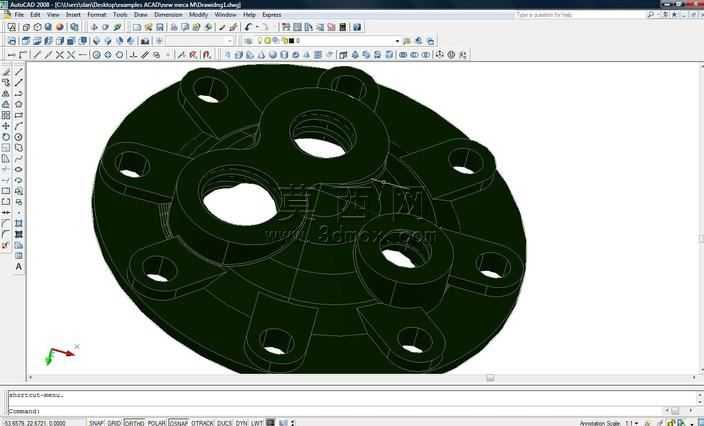
Task: Click the Undo arrow icon
Action: point(249,27)
